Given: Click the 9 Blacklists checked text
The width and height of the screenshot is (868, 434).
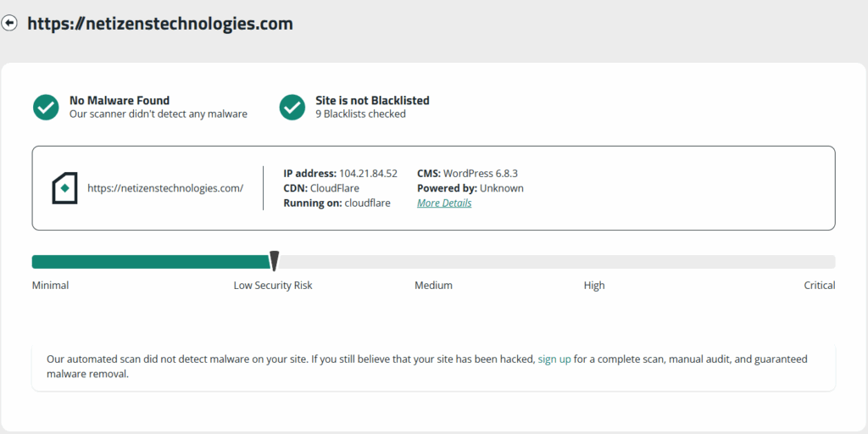Looking at the screenshot, I should [x=360, y=114].
